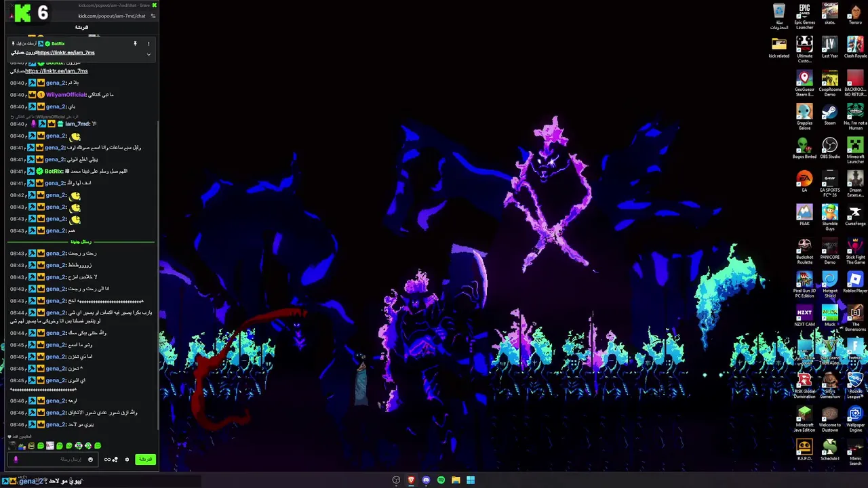The image size is (868, 488).
Task: Send message with green chat button
Action: click(x=145, y=460)
